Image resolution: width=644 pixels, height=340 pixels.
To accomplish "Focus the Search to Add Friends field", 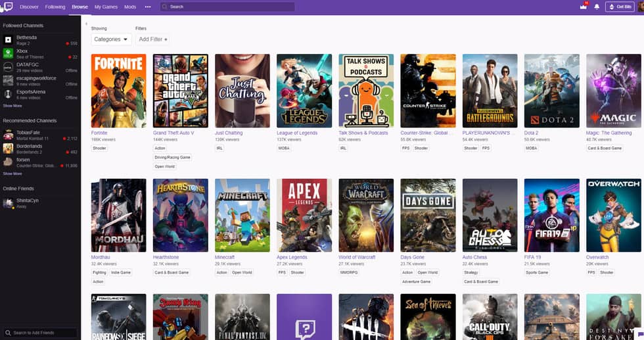I will click(40, 333).
